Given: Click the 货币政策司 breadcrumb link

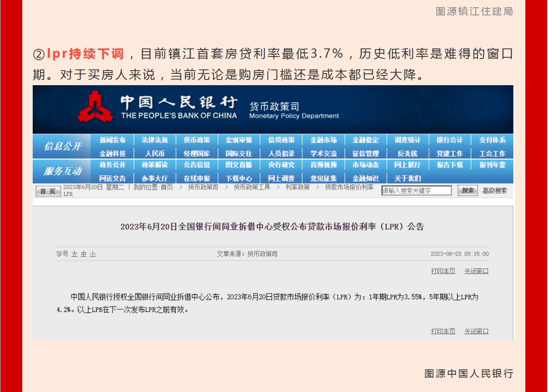Looking at the screenshot, I should pos(203,187).
